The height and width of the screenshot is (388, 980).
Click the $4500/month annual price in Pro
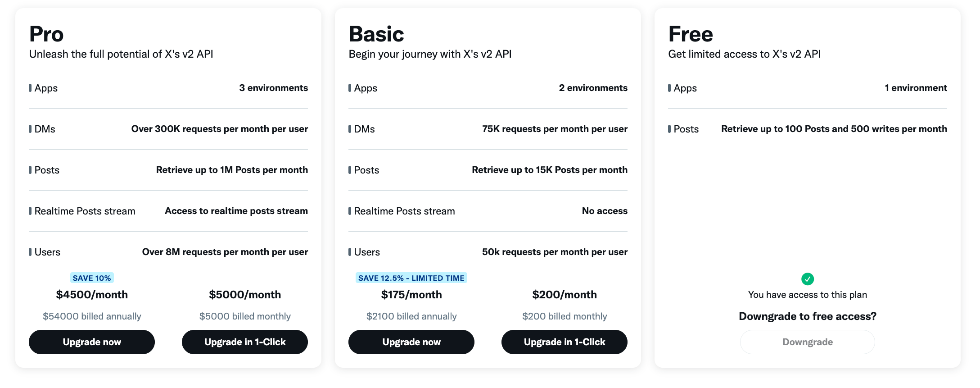(x=92, y=295)
